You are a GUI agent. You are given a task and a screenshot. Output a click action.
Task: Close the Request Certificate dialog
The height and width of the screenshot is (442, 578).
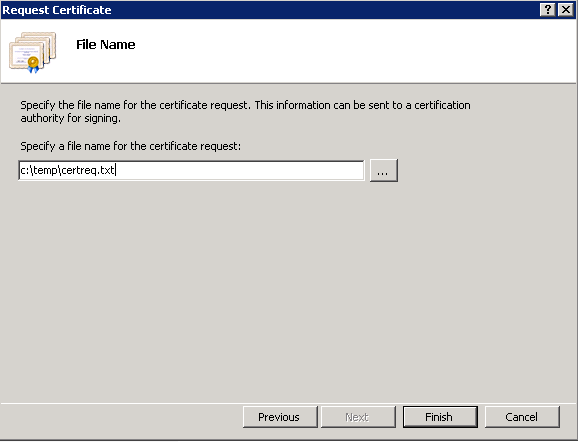(566, 10)
